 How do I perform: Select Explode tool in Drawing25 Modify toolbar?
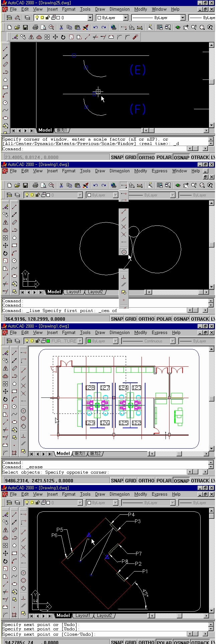[x=135, y=37]
